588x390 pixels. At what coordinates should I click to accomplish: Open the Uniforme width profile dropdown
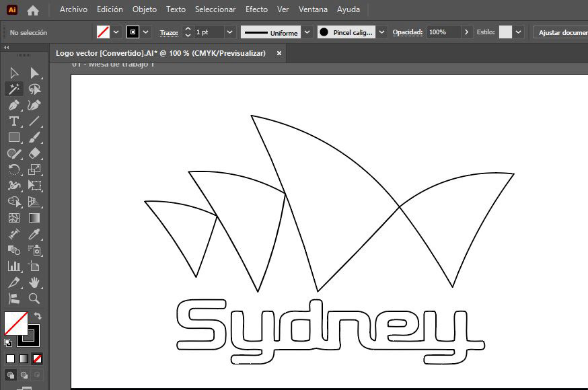pyautogui.click(x=307, y=32)
